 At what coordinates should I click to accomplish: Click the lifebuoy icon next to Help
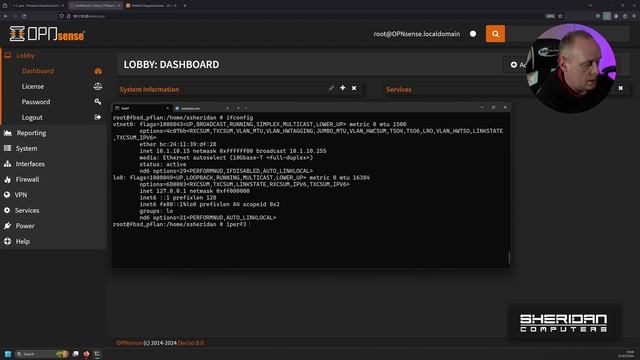coord(7,241)
